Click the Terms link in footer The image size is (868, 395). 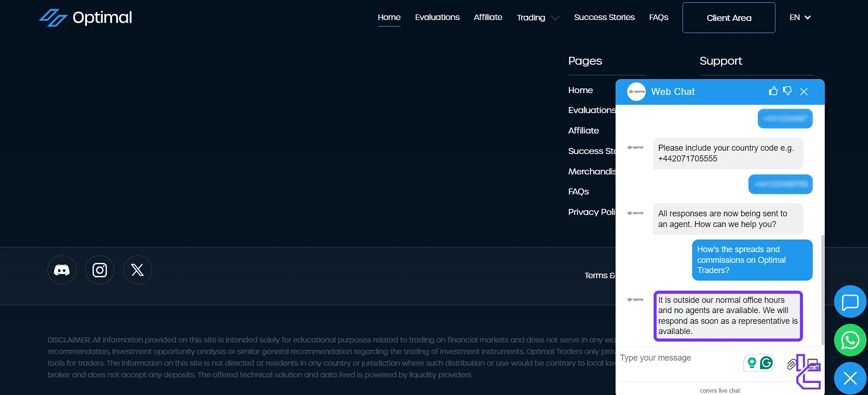(600, 275)
